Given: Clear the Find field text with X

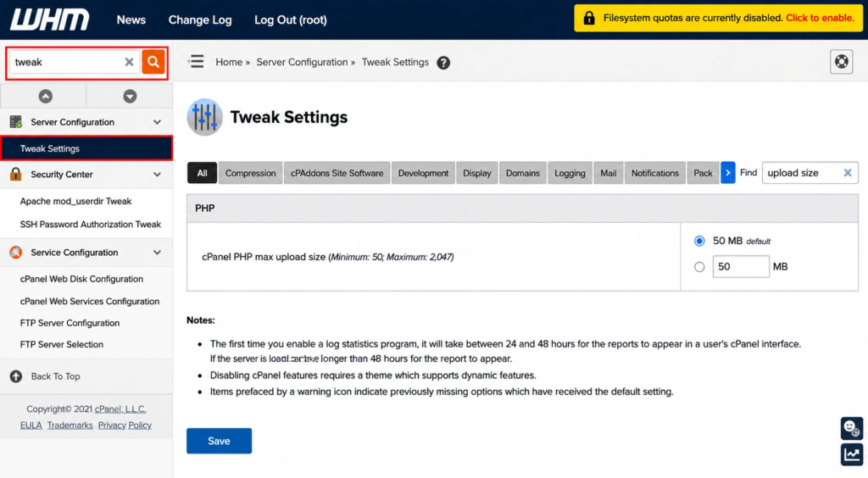Looking at the screenshot, I should pos(848,173).
